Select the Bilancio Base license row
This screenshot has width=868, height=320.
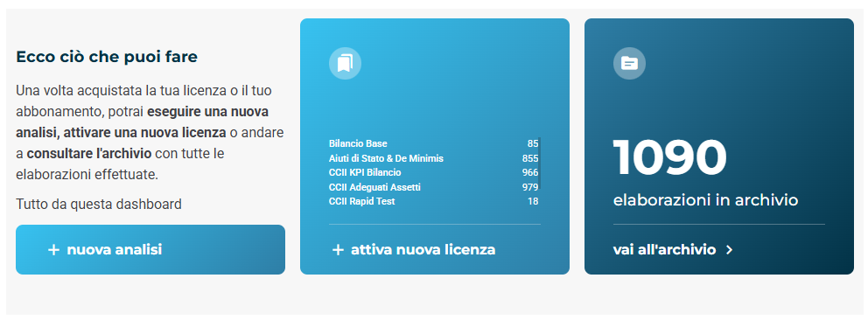click(x=433, y=143)
